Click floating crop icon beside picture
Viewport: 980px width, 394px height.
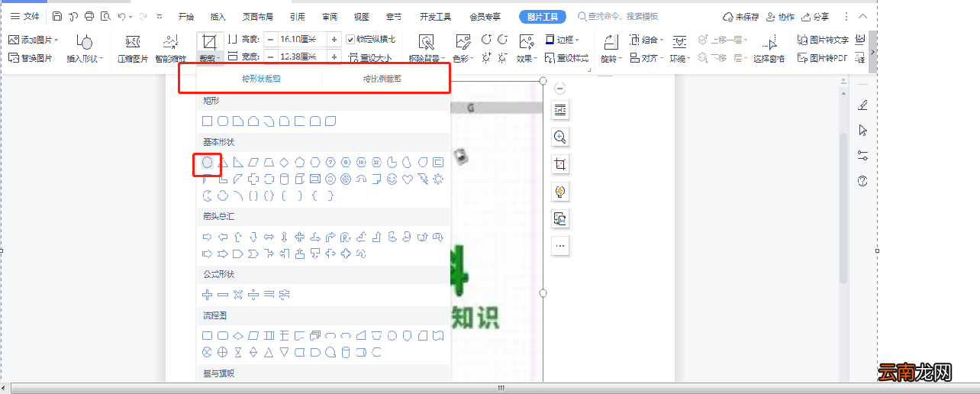(x=560, y=164)
